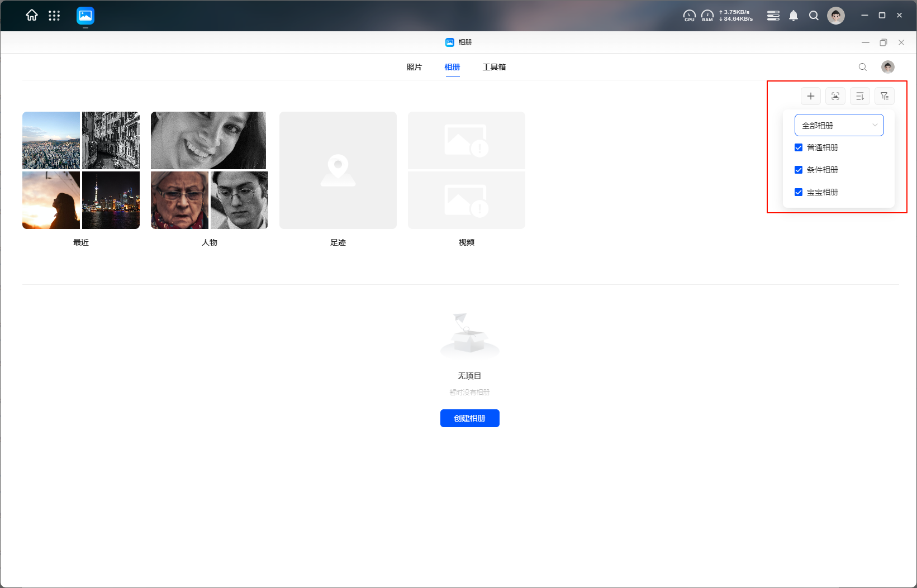Open the task manager toggle icon in top bar

(x=773, y=16)
